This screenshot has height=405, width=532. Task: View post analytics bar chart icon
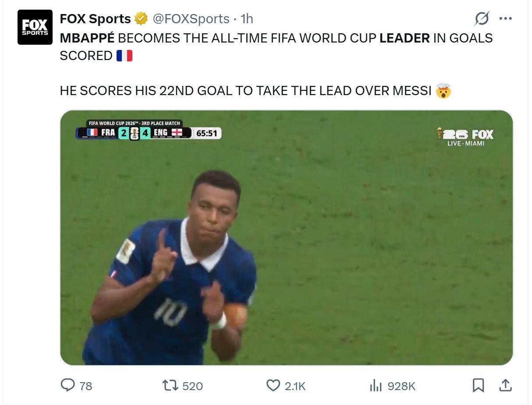[376, 386]
